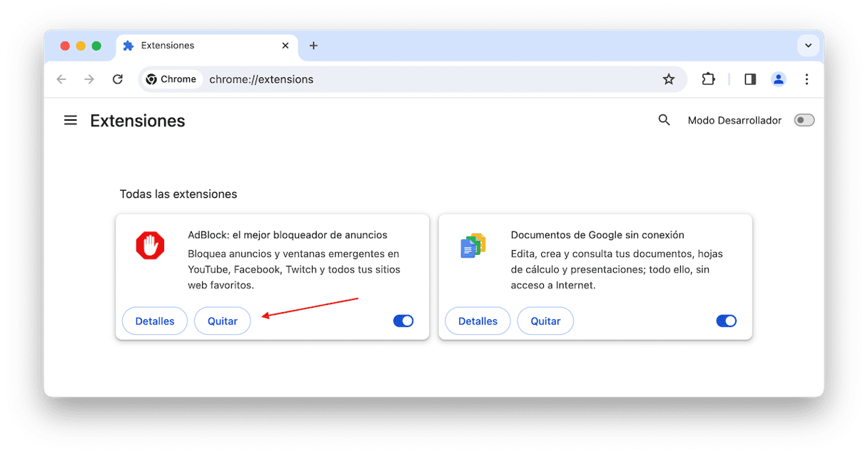Open the hamburger main menu beside Extensiones
Viewport: 868px width, 455px height.
pyautogui.click(x=70, y=121)
